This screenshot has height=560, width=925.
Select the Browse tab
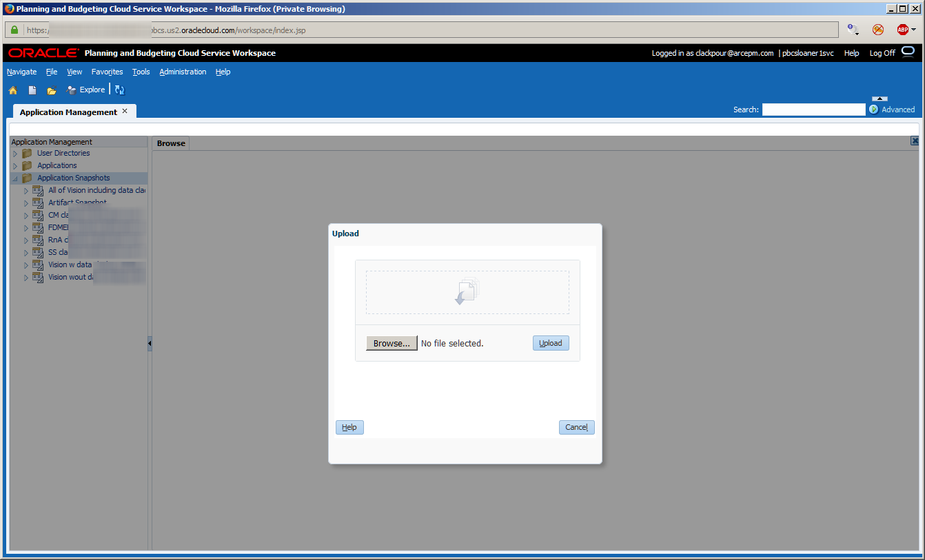[171, 143]
